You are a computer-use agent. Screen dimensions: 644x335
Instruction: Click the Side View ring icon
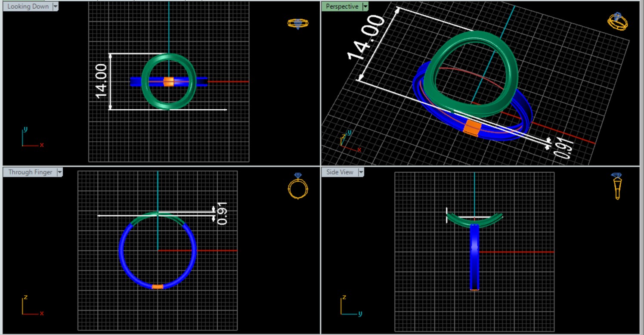coord(617,186)
